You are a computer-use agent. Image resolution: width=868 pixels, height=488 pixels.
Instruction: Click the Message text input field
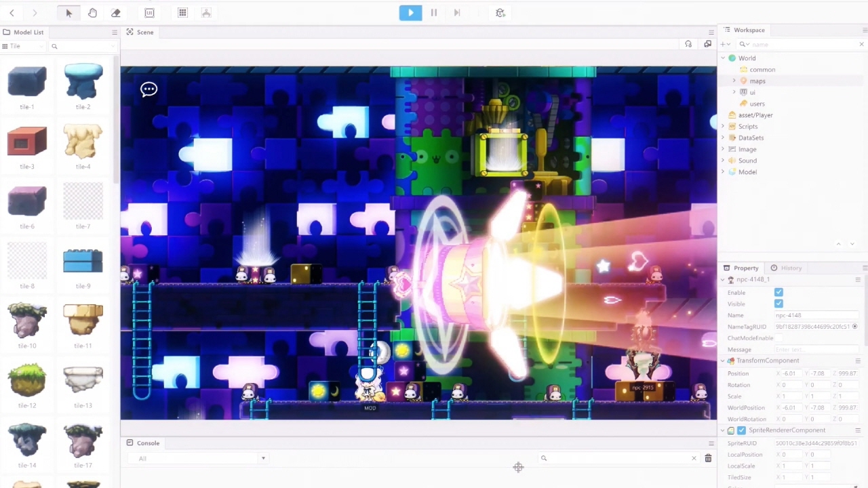point(814,349)
